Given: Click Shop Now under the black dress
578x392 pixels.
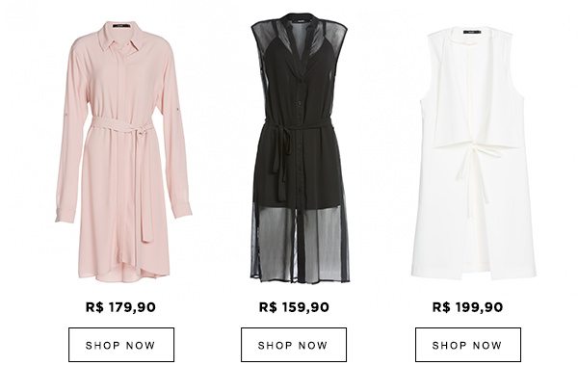Looking at the screenshot, I should [x=294, y=345].
